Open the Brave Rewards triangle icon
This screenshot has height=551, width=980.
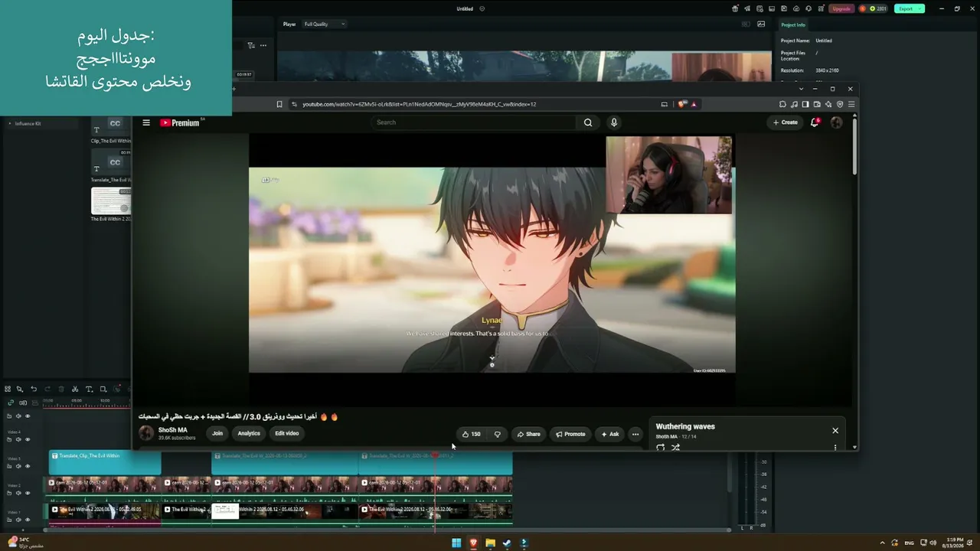click(694, 104)
